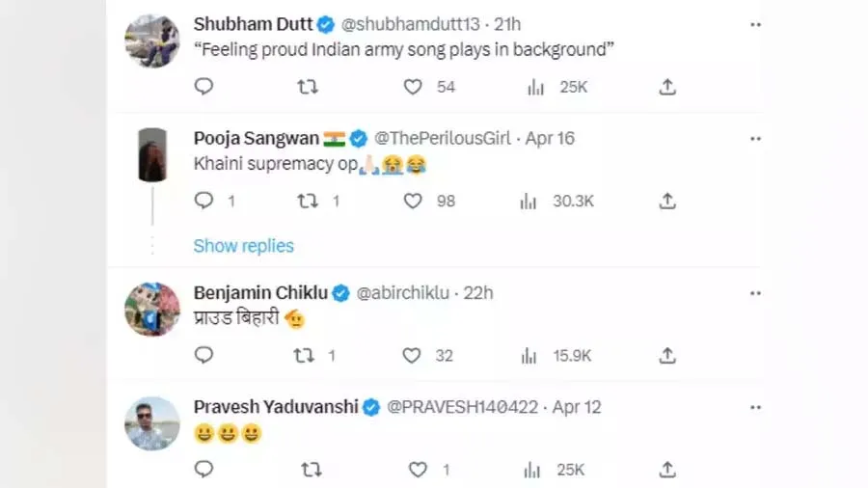Retweet Shubham Dutt's army song tweet
Screen dimensions: 868x488
(307, 87)
